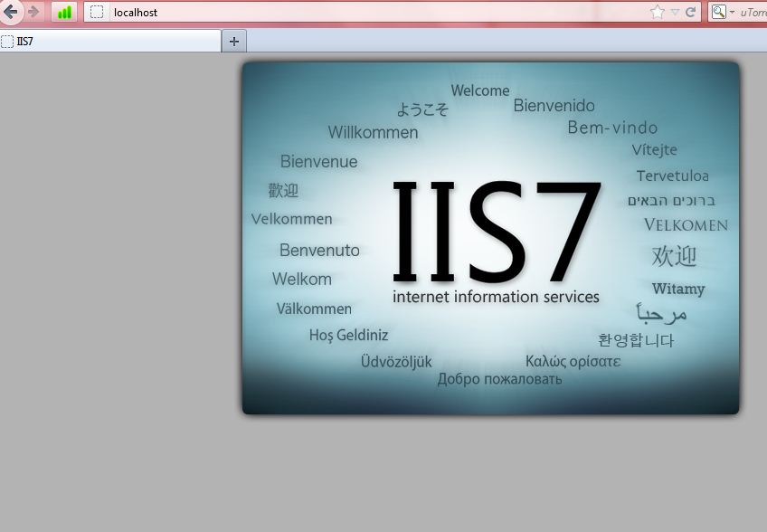Reload the page using the refresh icon
The image size is (767, 532).
point(691,12)
